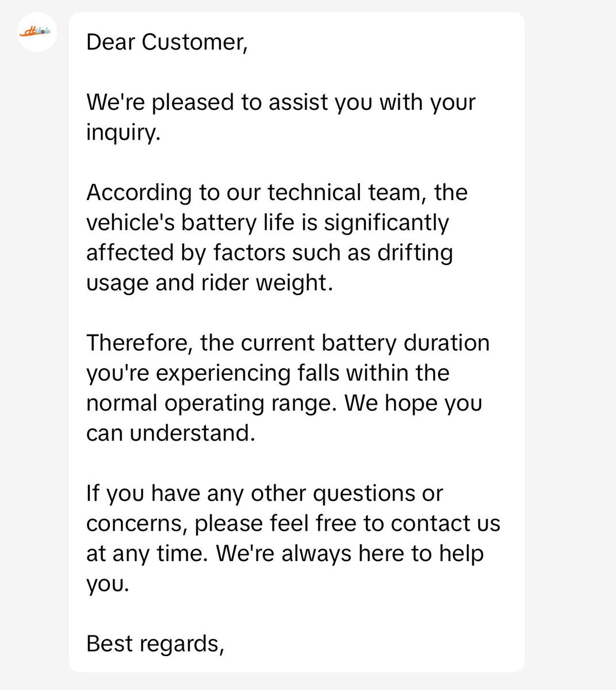Click the "vehicle's battery life is significantly" line
Image resolution: width=616 pixels, height=690 pixels.
click(267, 223)
